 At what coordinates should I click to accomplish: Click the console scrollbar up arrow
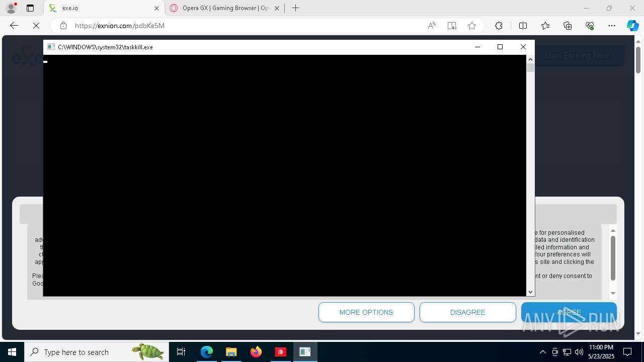(530, 59)
